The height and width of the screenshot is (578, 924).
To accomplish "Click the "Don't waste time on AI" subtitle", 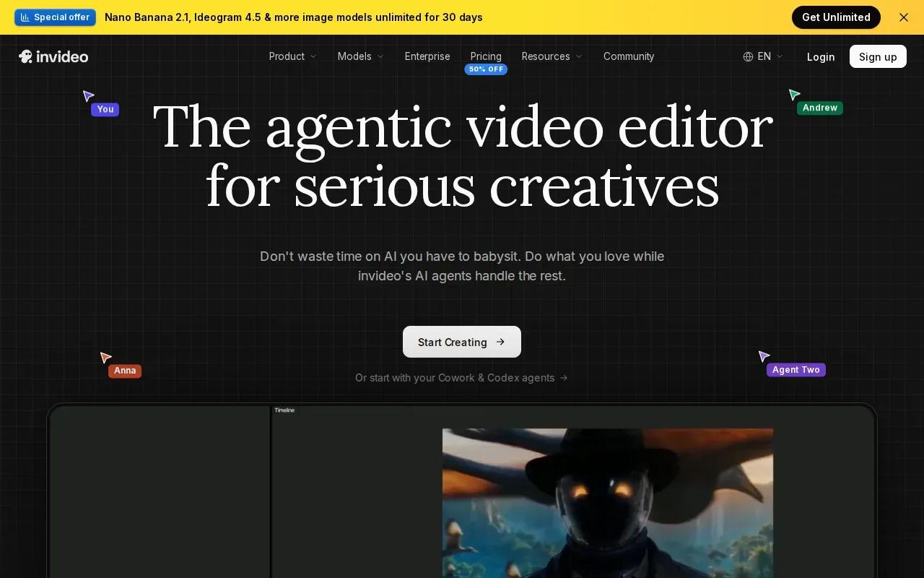I will [462, 266].
